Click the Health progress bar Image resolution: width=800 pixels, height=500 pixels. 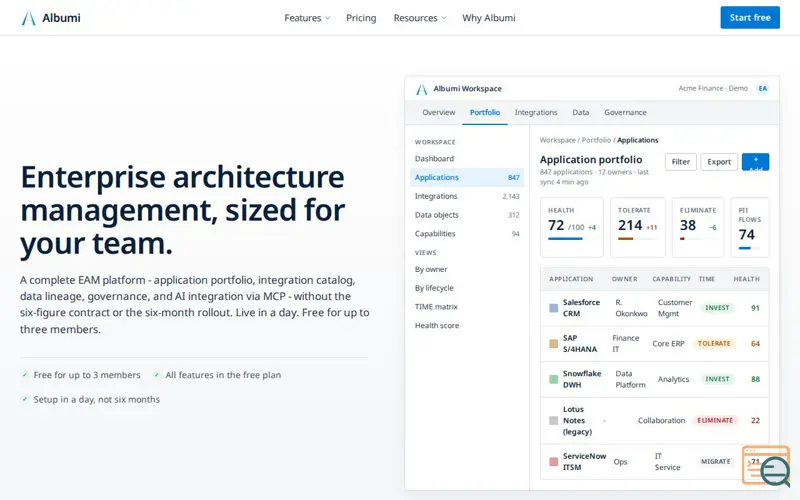click(571, 239)
